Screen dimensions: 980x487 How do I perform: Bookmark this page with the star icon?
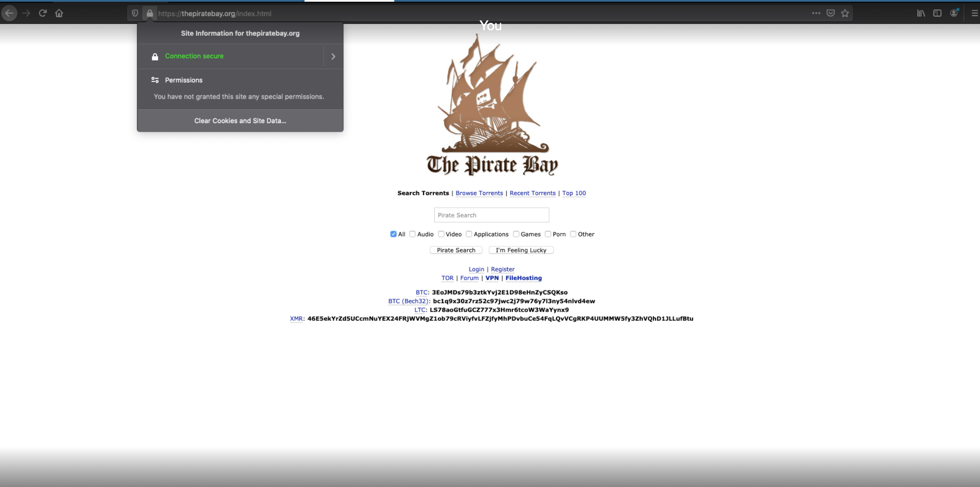tap(844, 13)
